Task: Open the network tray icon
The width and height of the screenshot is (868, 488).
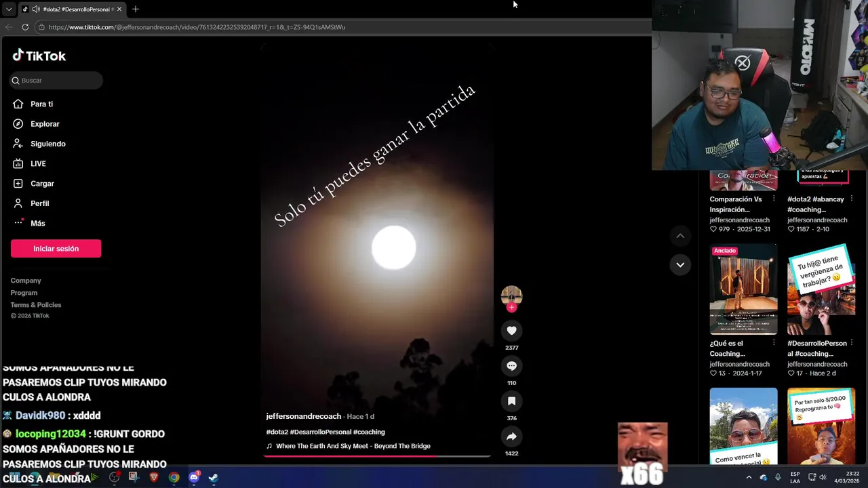Action: click(x=812, y=477)
